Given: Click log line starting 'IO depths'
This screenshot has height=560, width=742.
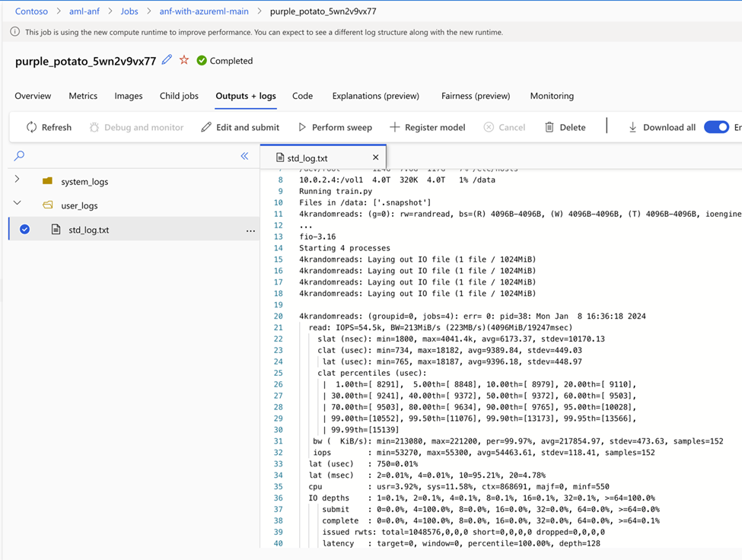Looking at the screenshot, I should coord(482,498).
